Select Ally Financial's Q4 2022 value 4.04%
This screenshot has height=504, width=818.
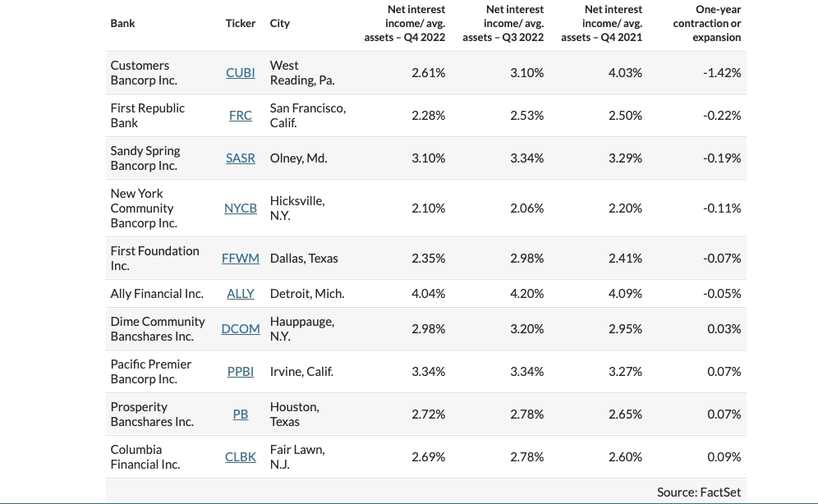point(428,294)
